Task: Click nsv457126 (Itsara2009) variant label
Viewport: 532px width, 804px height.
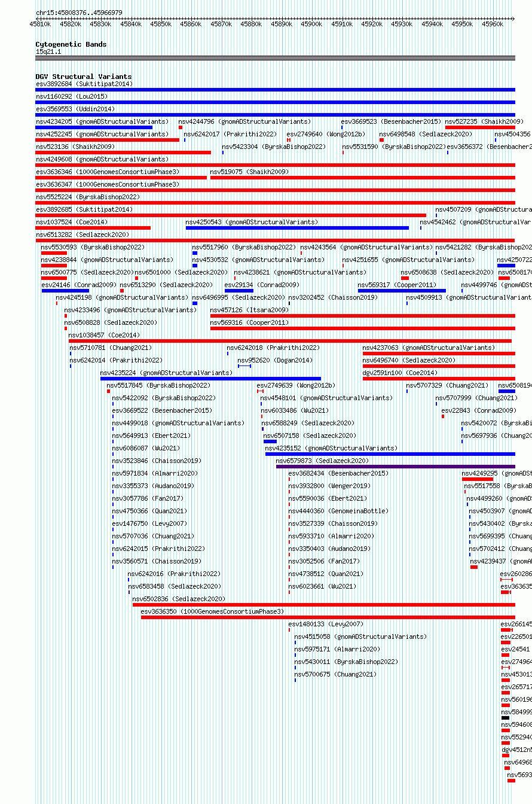Action: pos(250,310)
